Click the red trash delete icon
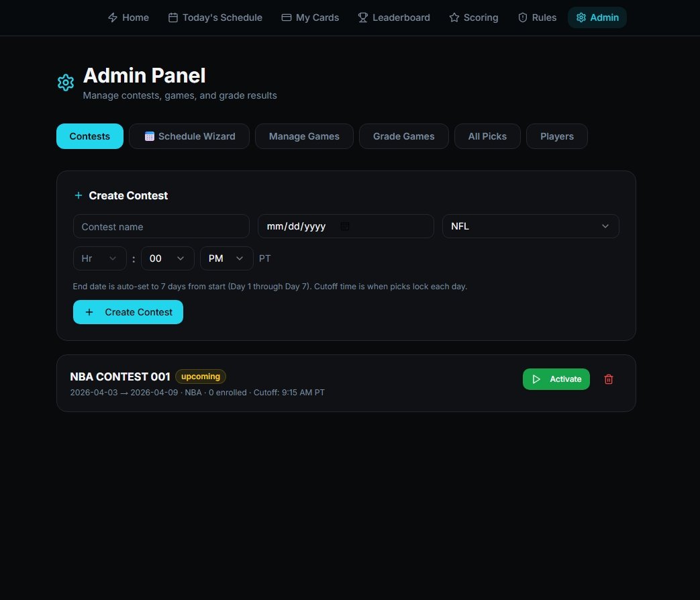 coord(609,379)
